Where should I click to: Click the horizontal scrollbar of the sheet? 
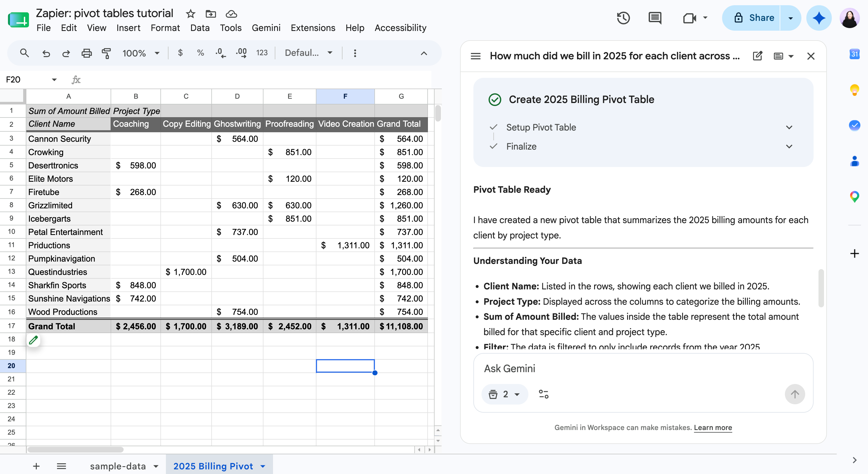click(x=75, y=450)
